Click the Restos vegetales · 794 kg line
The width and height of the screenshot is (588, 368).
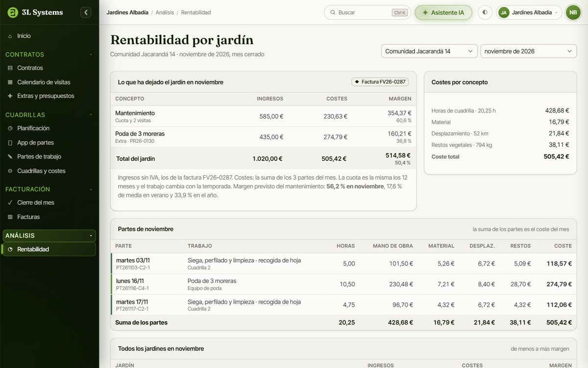tap(500, 145)
